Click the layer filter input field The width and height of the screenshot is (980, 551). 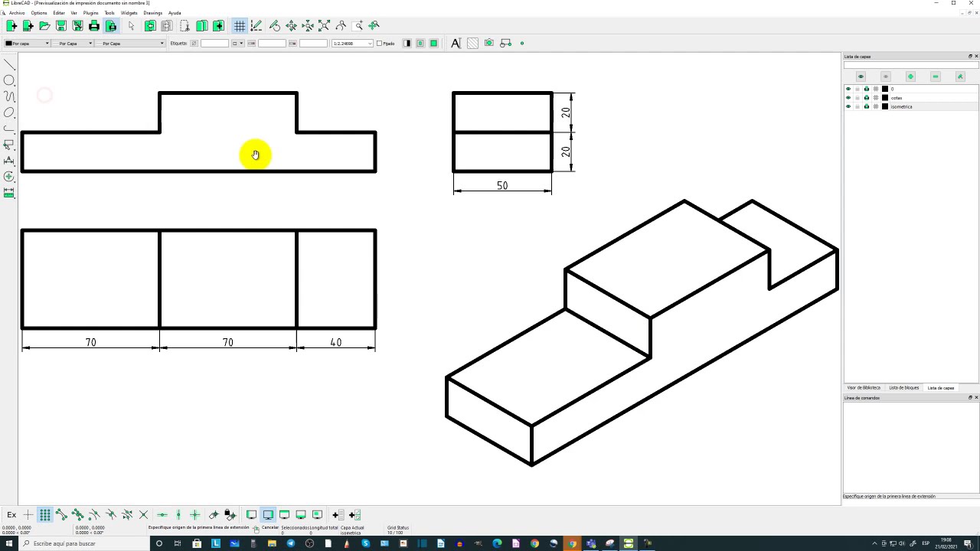tap(911, 65)
